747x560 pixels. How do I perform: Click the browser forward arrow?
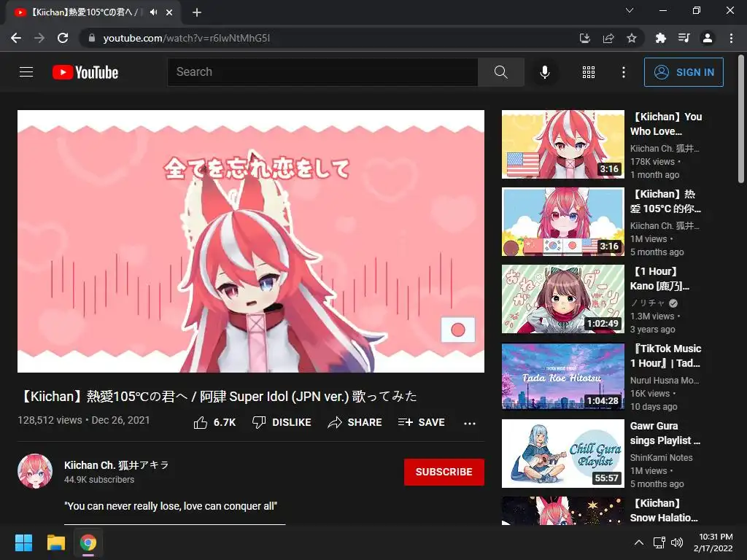(x=39, y=38)
